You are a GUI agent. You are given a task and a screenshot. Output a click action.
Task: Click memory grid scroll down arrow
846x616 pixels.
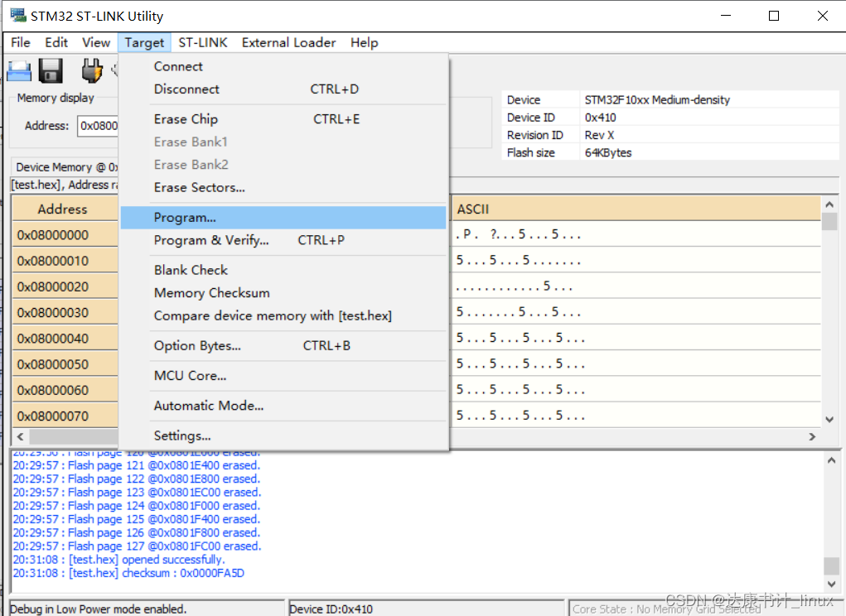click(829, 419)
